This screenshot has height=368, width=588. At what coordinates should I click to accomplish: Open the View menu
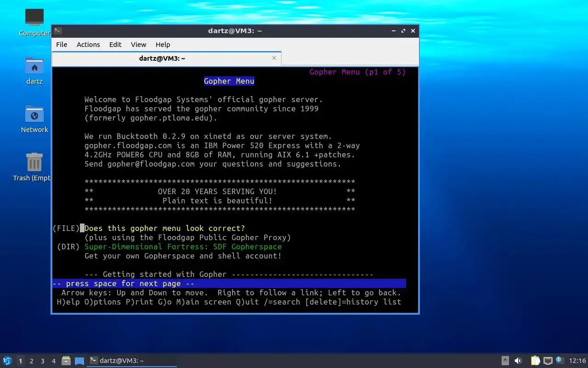pos(138,45)
